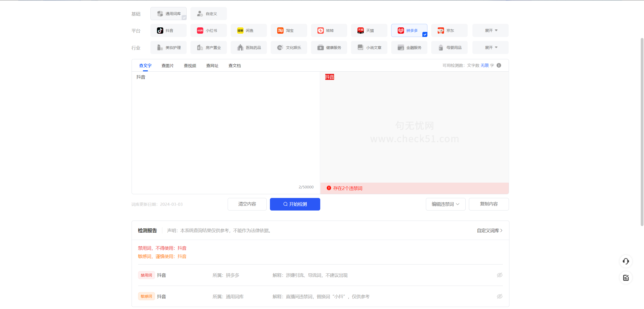Select the 转转 platform icon

pyautogui.click(x=320, y=30)
